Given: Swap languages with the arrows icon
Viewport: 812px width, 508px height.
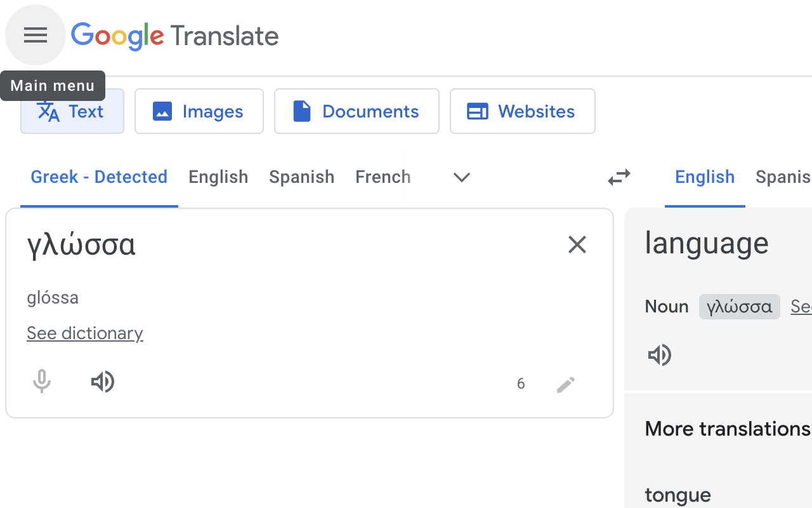Looking at the screenshot, I should 619,177.
